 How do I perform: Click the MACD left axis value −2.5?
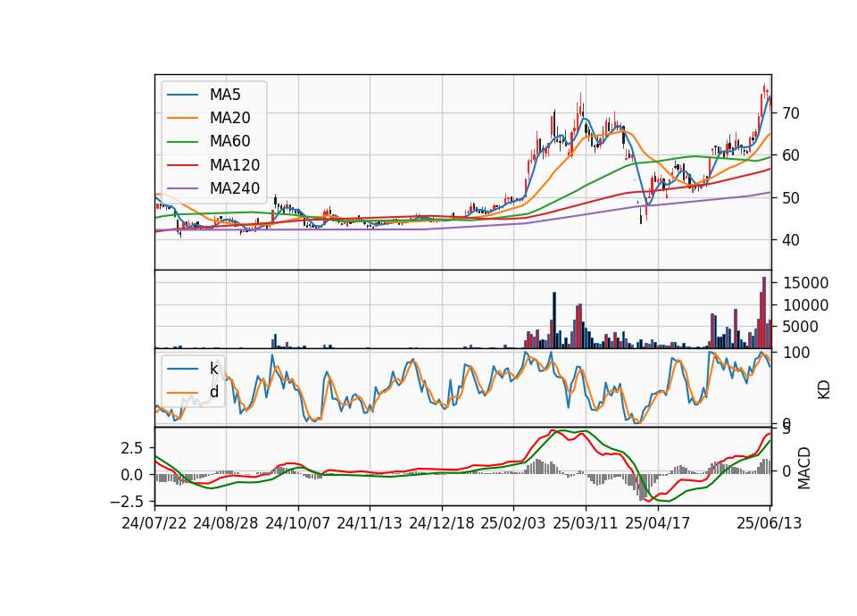126,502
